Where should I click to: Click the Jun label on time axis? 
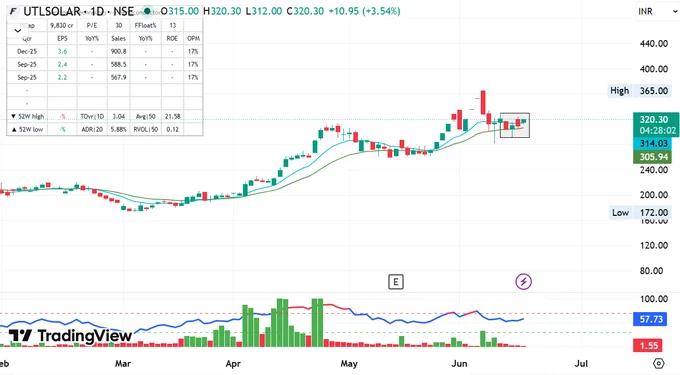[459, 363]
